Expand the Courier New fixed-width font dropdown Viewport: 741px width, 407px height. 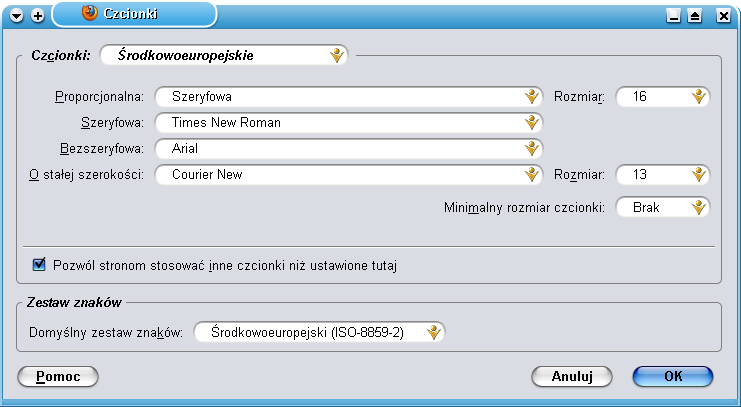coord(348,175)
